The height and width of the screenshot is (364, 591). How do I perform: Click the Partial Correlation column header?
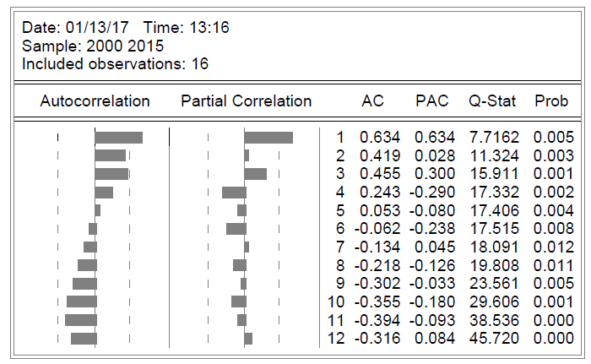coord(246,101)
